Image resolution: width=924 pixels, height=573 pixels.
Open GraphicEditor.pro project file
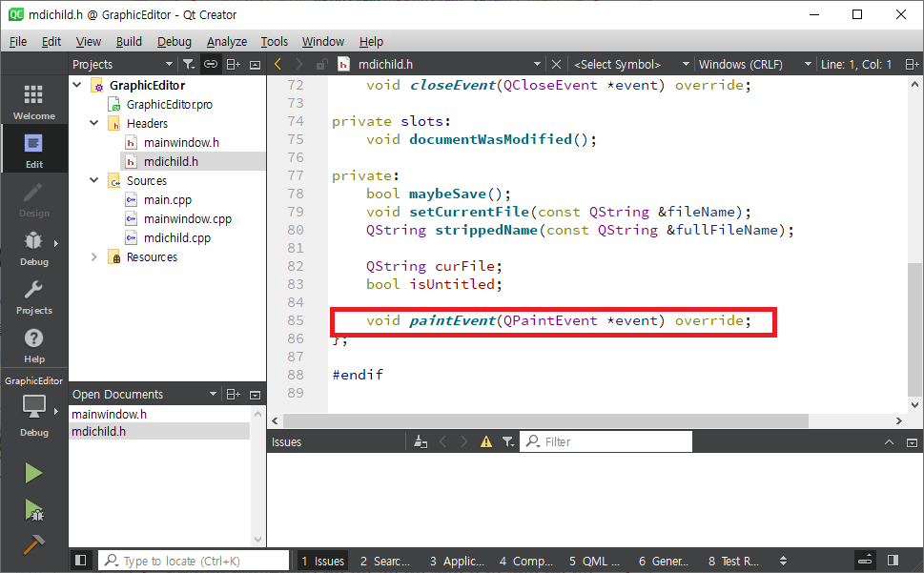pyautogui.click(x=170, y=104)
